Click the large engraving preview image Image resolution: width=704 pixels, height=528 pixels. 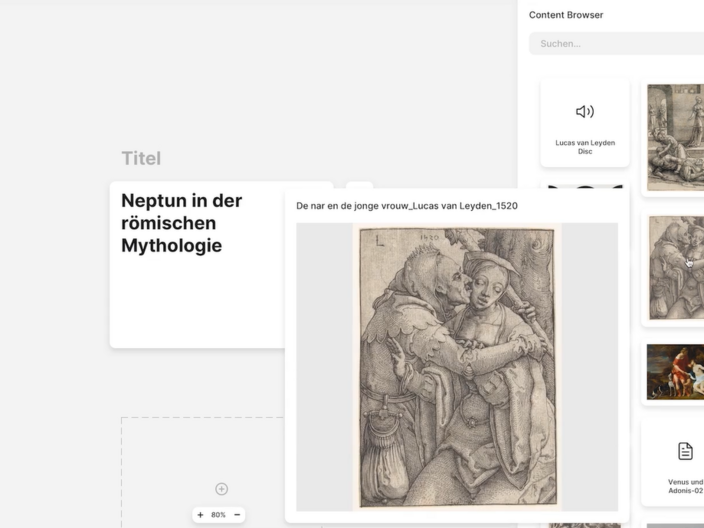point(457,366)
